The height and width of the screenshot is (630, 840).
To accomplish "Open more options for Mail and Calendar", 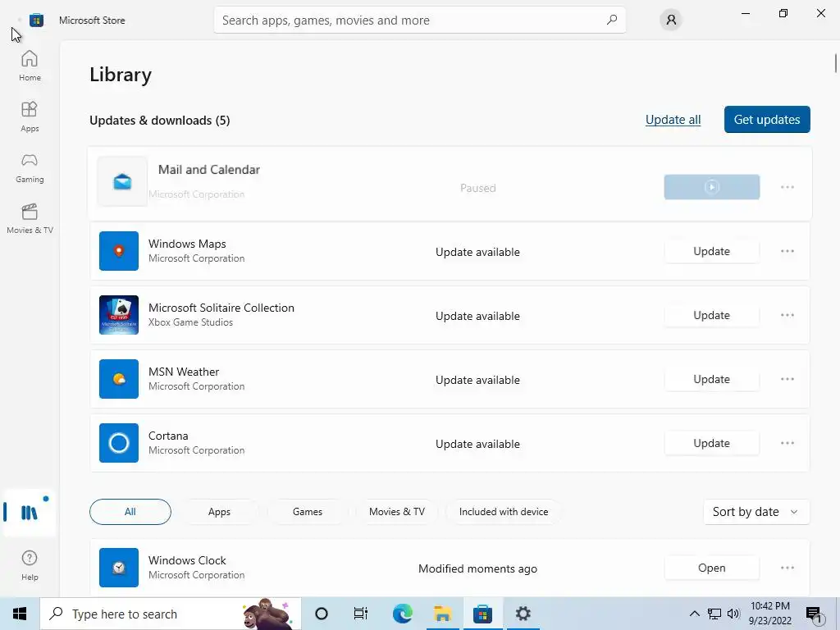I will tap(787, 187).
